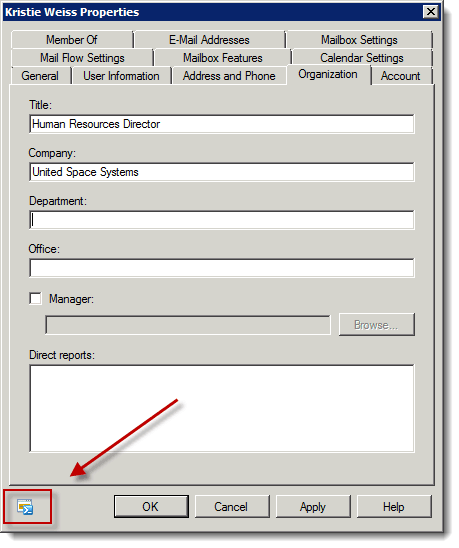The height and width of the screenshot is (548, 459).
Task: Enable the Manager checkbox
Action: click(35, 298)
